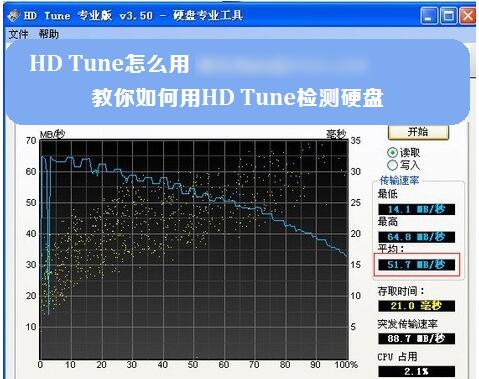Screen dimensions: 479x379
Task: Click the 突发传输速率 field showing 88.7
Action: click(416, 339)
